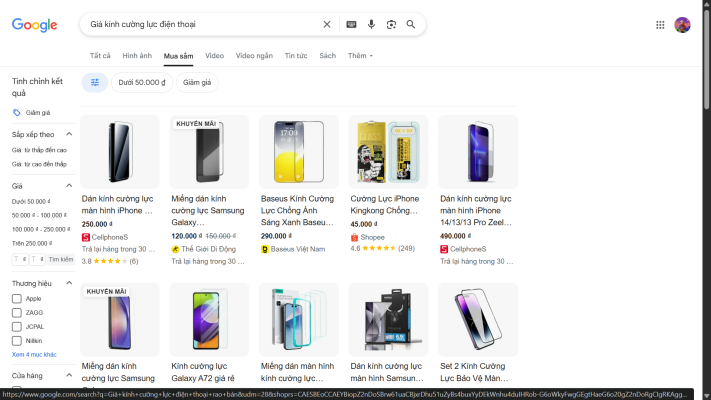Collapse the Thương hiệu section
The width and height of the screenshot is (711, 400).
pyautogui.click(x=69, y=283)
